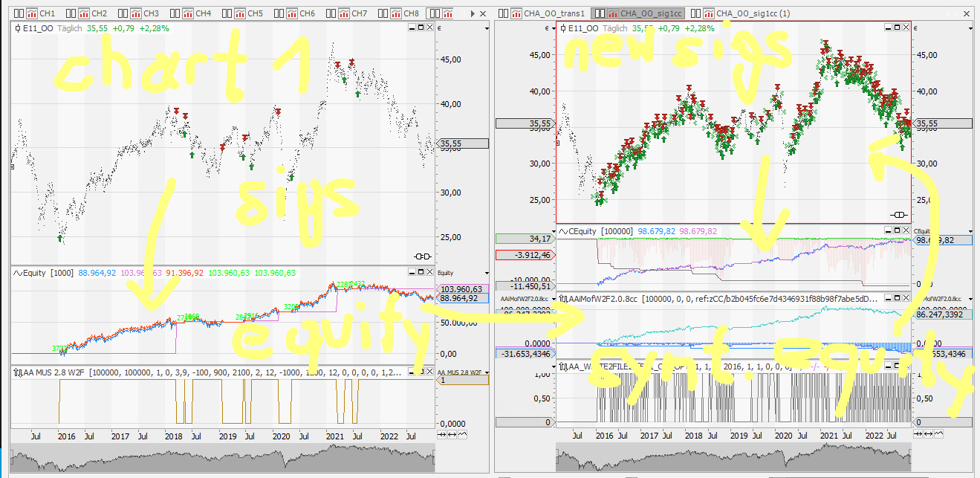The height and width of the screenshot is (478, 980).
Task: Click the zigzag auto-scale icon near bottom scrollbar
Action: pyautogui.click(x=463, y=433)
